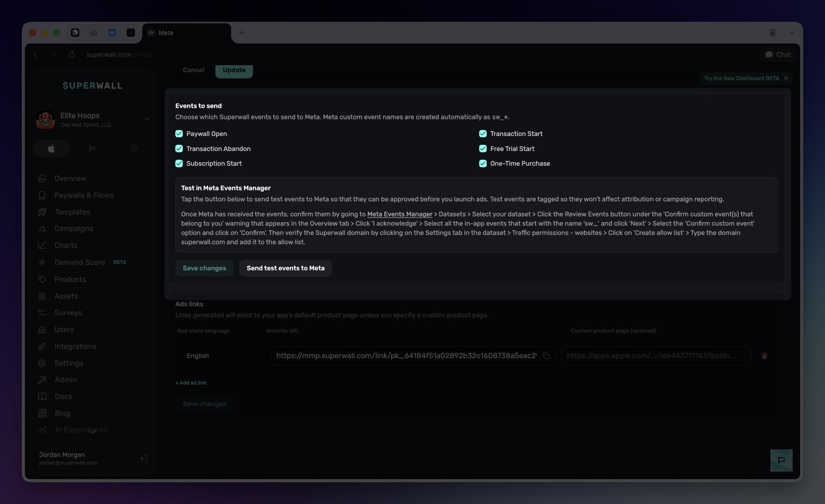Screen dimensions: 825x504
Task: Click the sidebar panel icon in title bar
Action: 773,33
